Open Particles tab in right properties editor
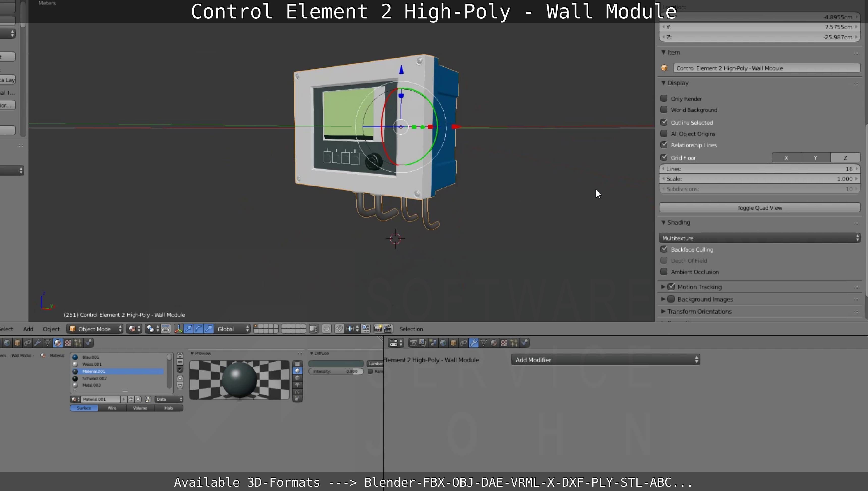The image size is (868, 491). (514, 343)
